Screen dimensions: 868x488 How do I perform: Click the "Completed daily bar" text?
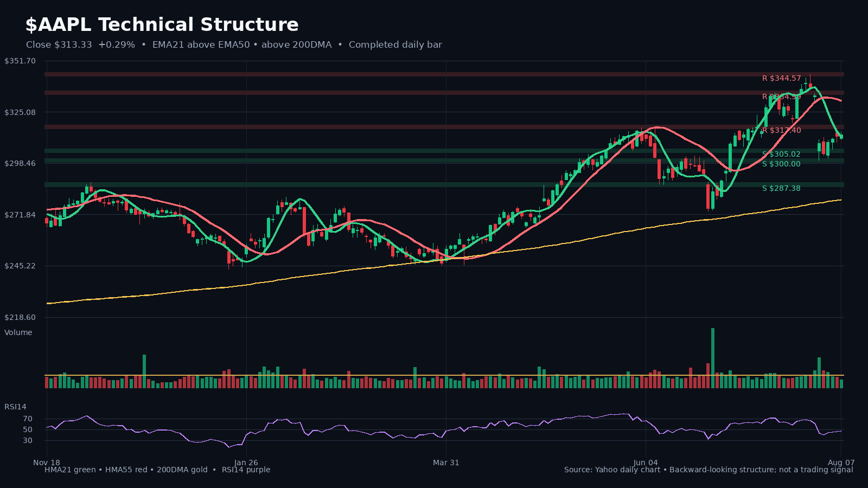pyautogui.click(x=395, y=45)
